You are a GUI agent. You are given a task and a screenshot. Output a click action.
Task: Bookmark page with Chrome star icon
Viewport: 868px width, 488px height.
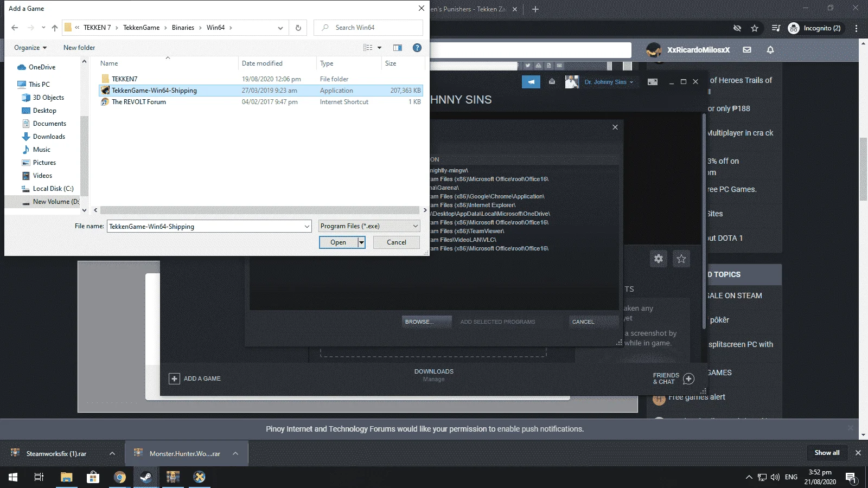tap(755, 28)
